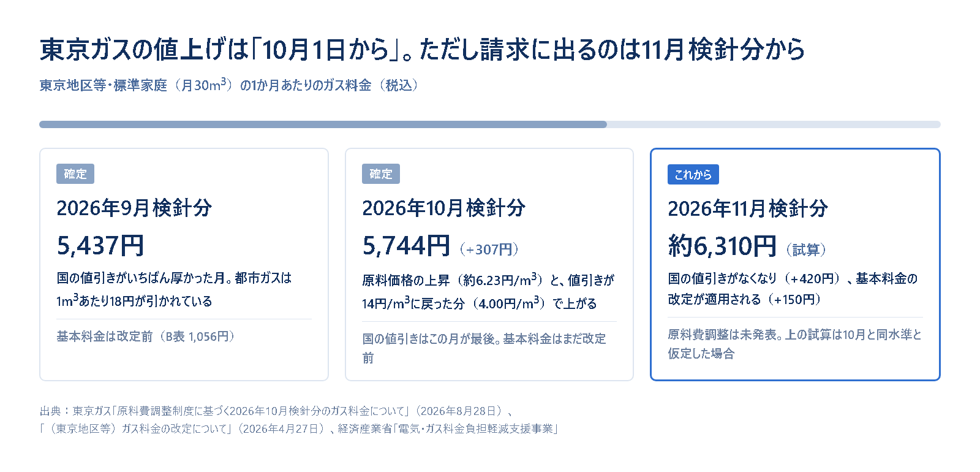Screen dimensions: 980x472
Task: Click the 14円/m³に戻った分 line
Action: pyautogui.click(x=480, y=303)
